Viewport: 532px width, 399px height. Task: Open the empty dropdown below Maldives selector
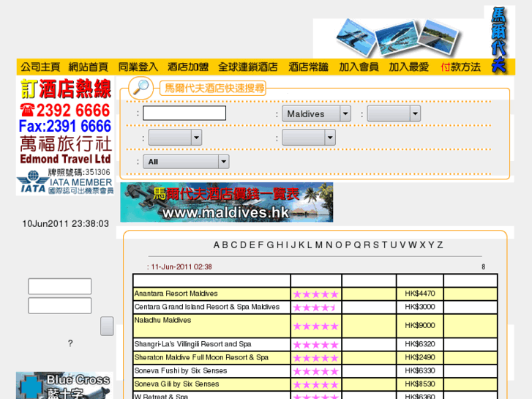[x=309, y=138]
